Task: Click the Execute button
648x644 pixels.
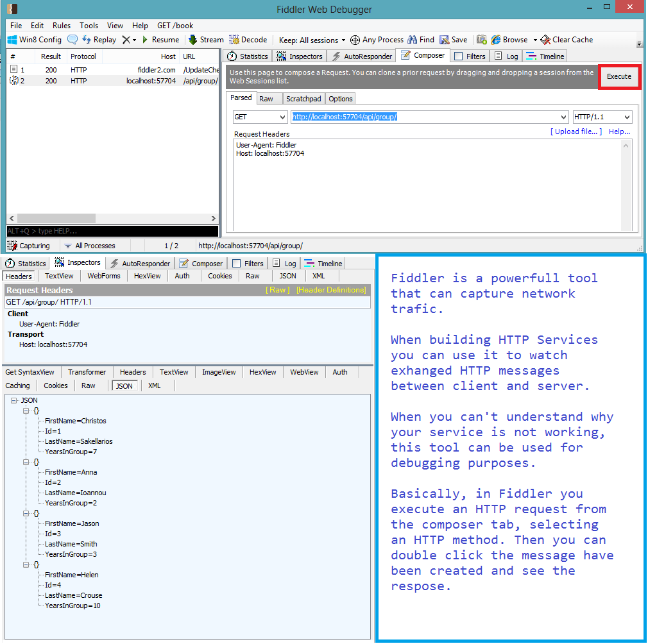Action: (618, 76)
